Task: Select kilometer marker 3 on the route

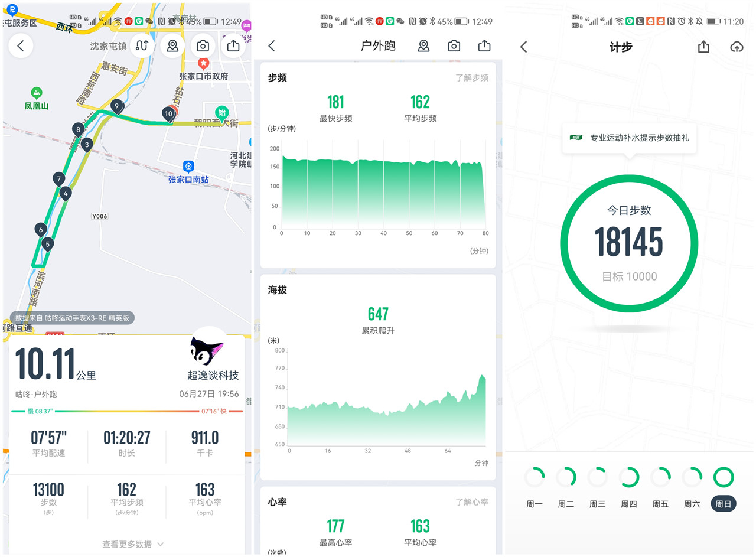Action: (x=87, y=145)
